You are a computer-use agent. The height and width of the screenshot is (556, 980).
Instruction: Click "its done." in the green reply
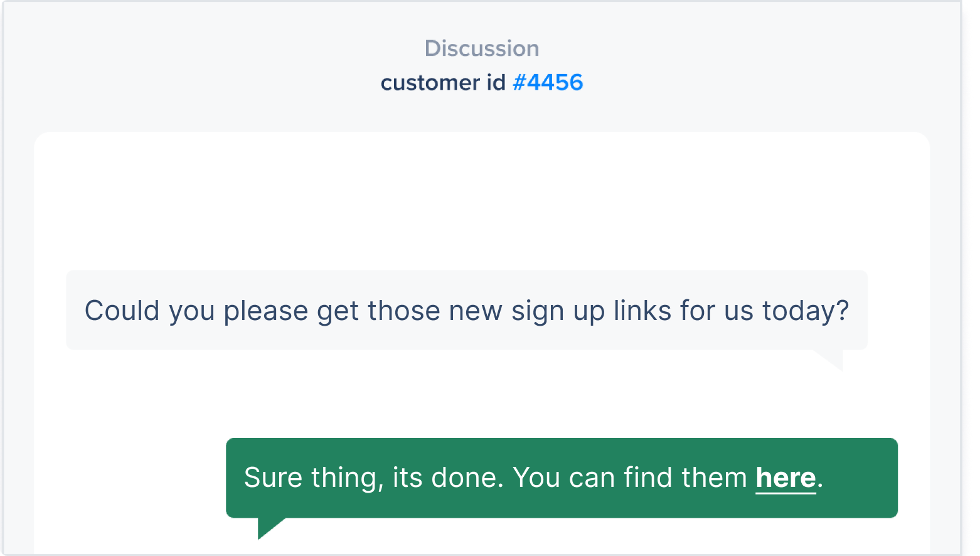pyautogui.click(x=448, y=478)
